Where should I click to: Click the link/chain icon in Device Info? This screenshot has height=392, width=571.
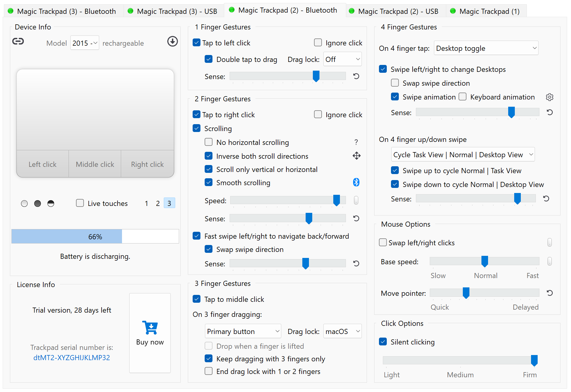tap(18, 41)
